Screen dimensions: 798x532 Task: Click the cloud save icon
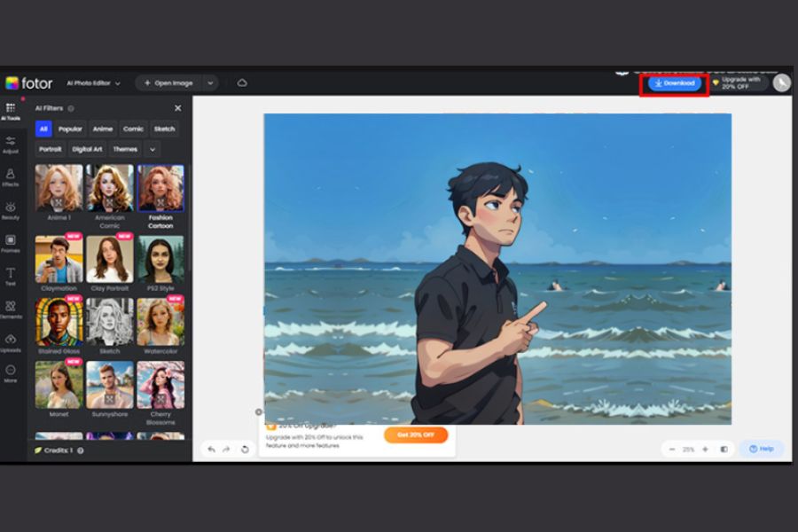[242, 83]
